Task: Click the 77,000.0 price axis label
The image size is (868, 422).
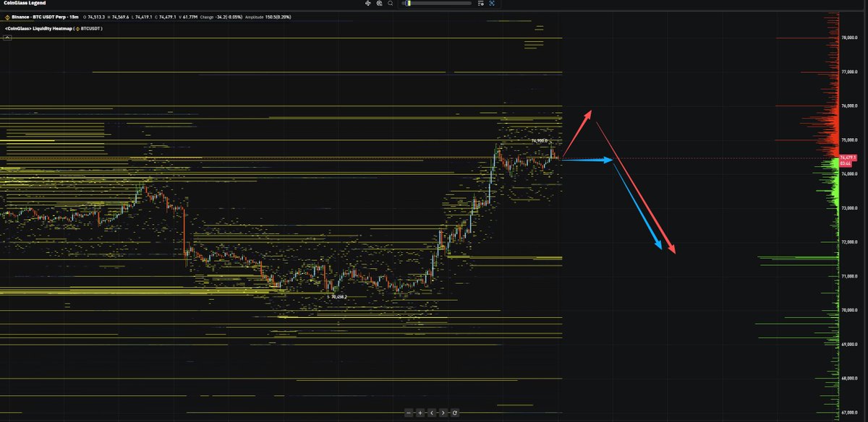Action: (x=848, y=72)
